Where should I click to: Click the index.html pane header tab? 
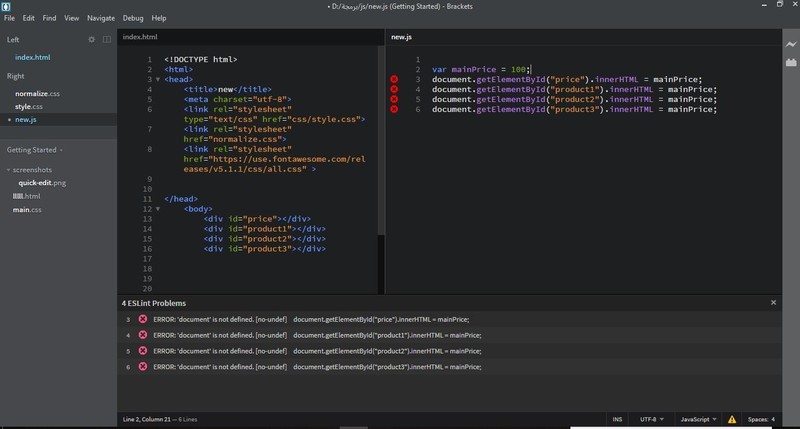[140, 37]
